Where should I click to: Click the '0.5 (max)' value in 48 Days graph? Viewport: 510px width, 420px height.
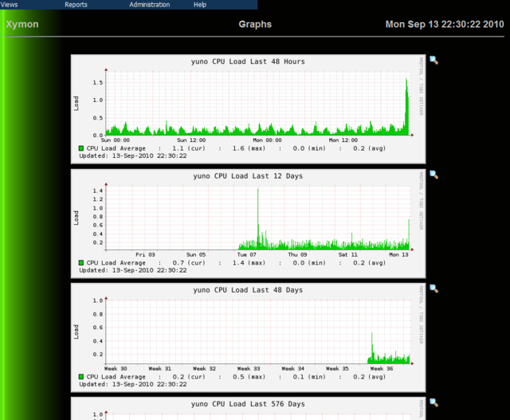click(249, 377)
